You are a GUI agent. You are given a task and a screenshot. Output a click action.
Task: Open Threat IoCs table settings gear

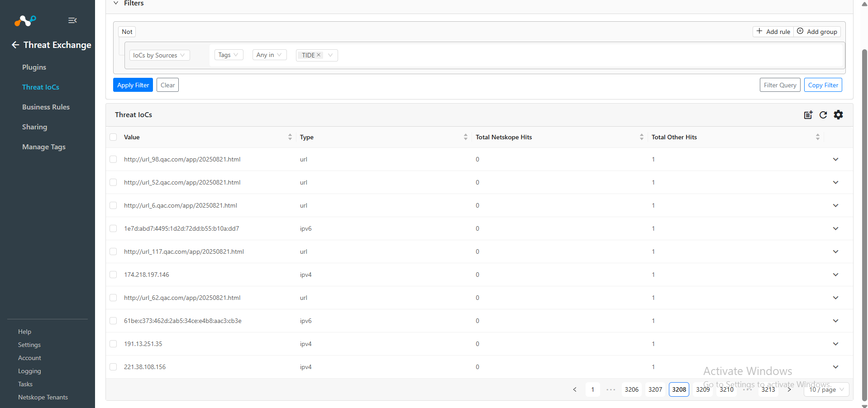click(x=839, y=115)
